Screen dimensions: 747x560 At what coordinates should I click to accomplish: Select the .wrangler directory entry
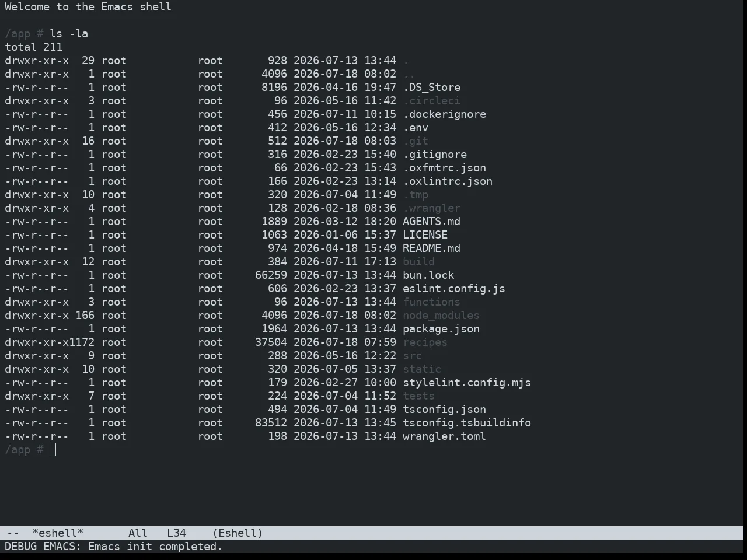click(431, 208)
